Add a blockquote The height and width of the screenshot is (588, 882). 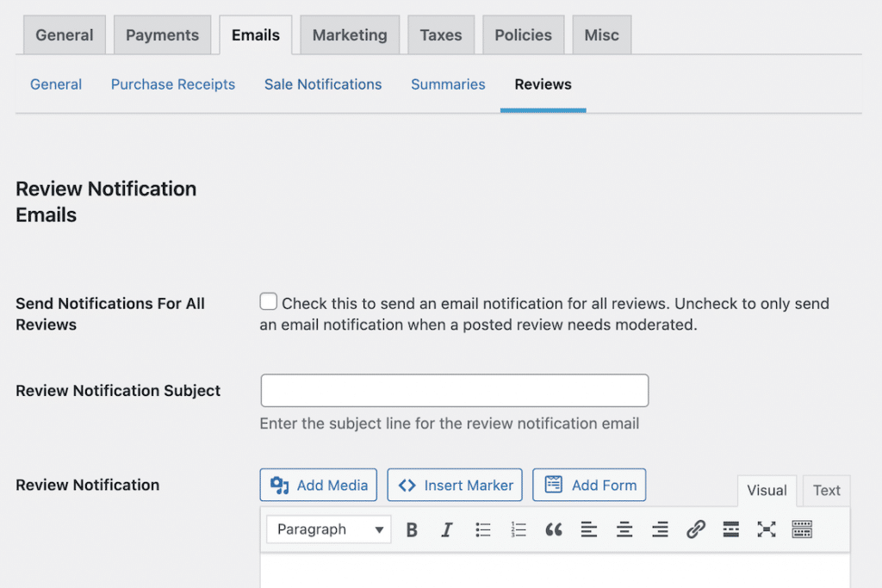coord(553,529)
